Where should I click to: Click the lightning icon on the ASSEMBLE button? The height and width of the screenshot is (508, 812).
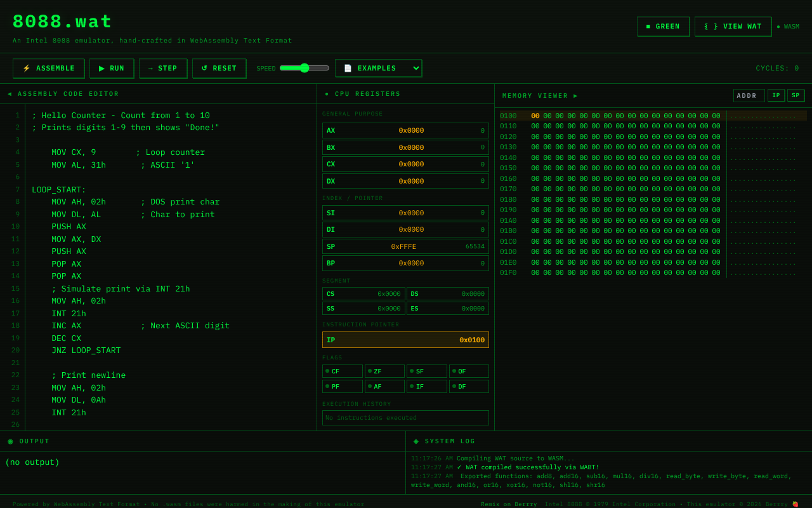tap(27, 68)
